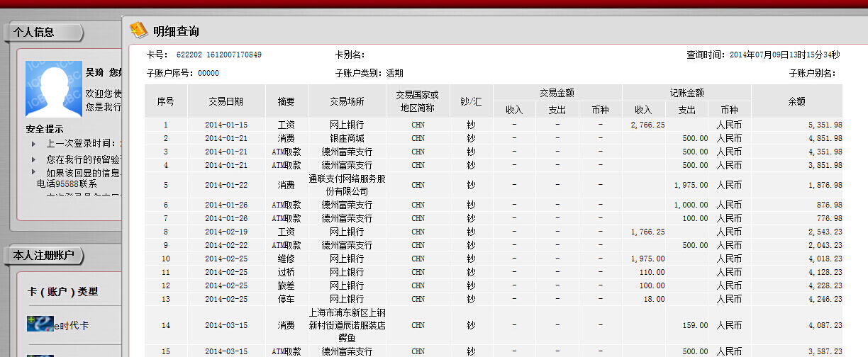Click the 交易日期 column header
Image resolution: width=868 pixels, height=357 pixels.
226,101
